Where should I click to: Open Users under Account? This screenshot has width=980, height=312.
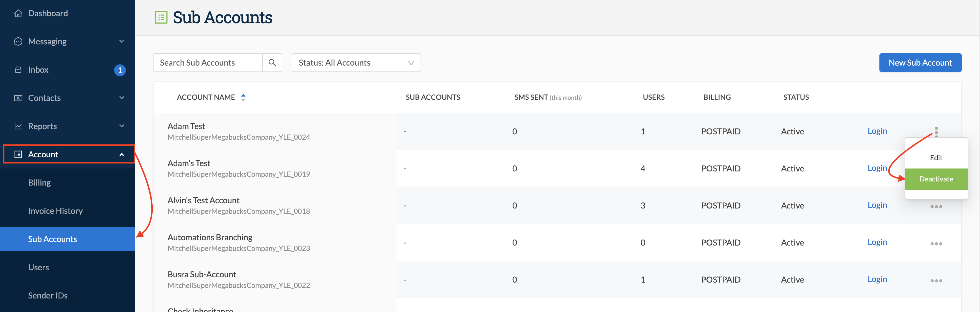click(x=39, y=267)
